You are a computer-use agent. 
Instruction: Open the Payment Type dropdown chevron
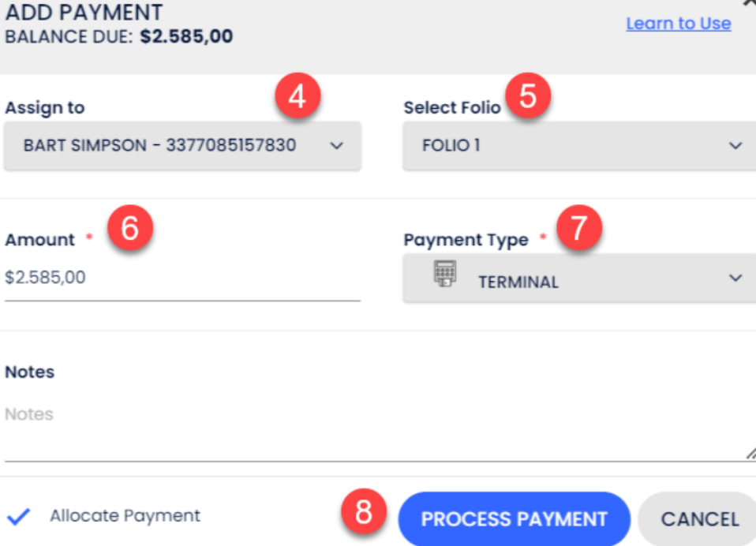click(735, 279)
